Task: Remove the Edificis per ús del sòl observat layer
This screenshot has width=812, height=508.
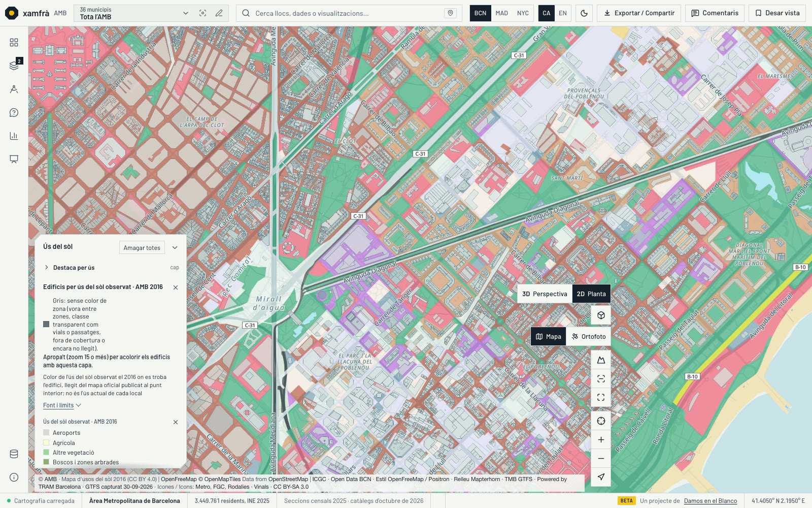Action: tap(176, 288)
